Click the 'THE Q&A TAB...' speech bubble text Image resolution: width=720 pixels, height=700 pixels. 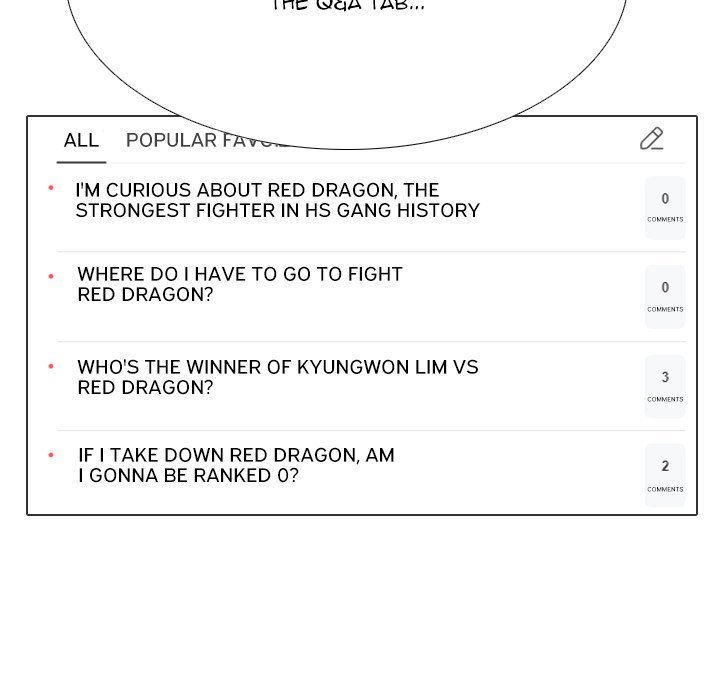point(348,6)
